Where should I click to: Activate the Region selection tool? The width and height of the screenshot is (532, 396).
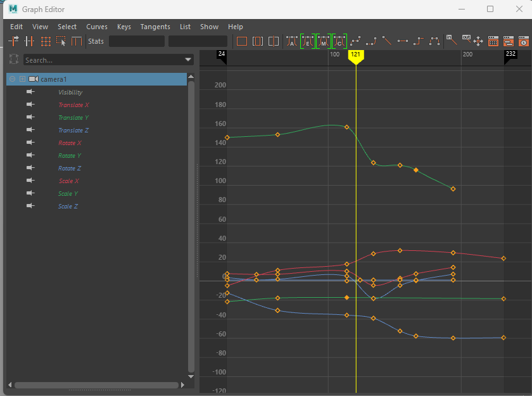[x=61, y=41]
